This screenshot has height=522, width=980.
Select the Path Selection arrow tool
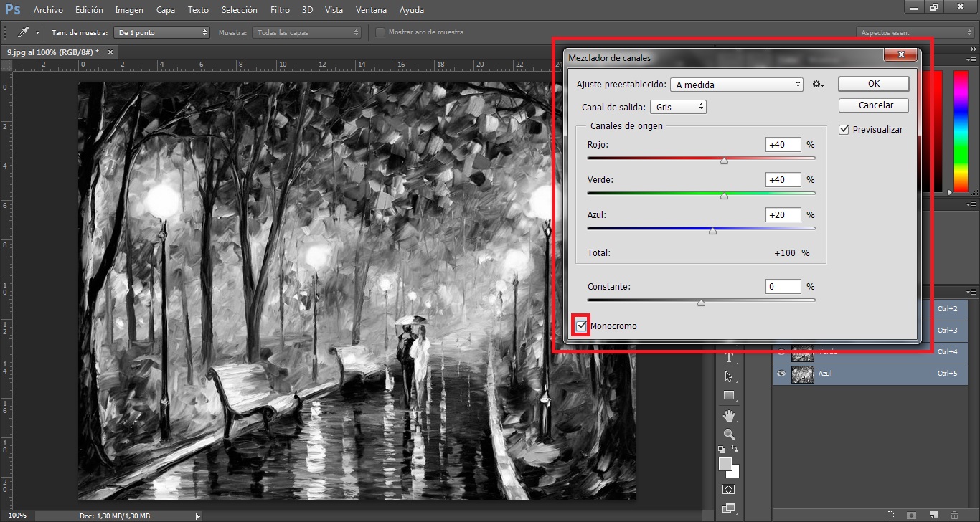[x=729, y=376]
